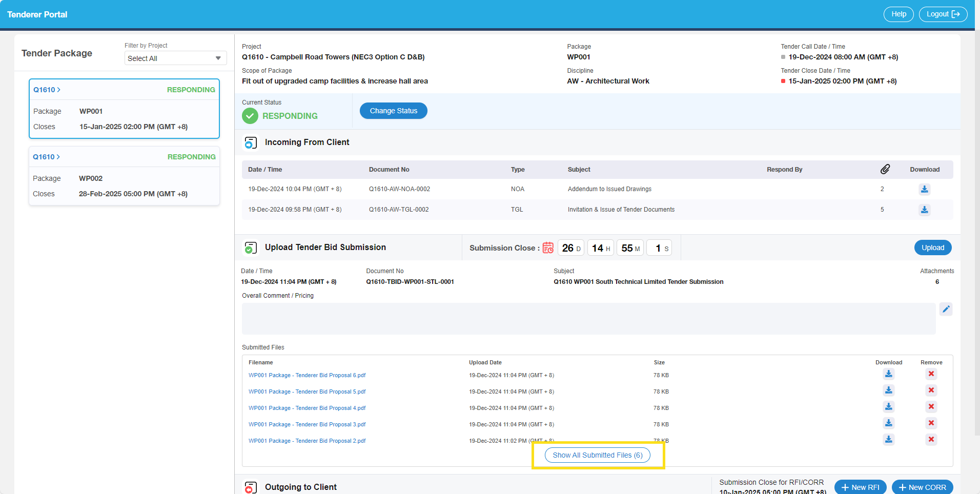Click the Tenderer Portal title
Screen dimensions: 980x494
37,14
